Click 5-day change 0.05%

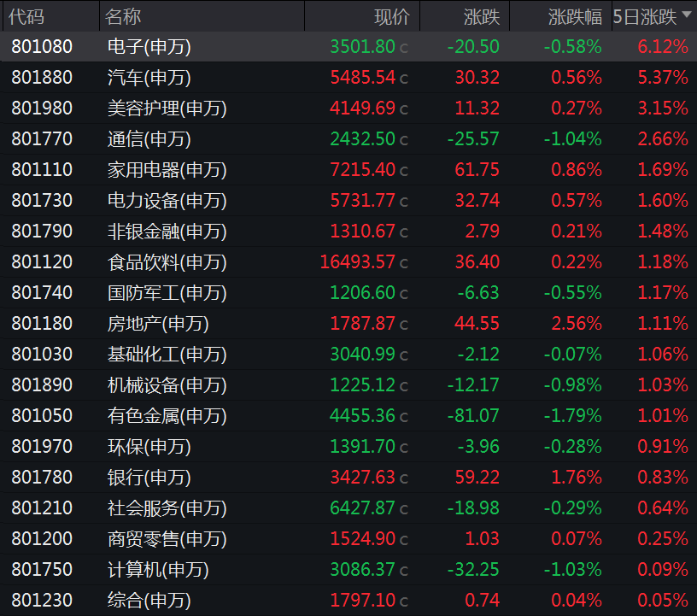pos(663,600)
